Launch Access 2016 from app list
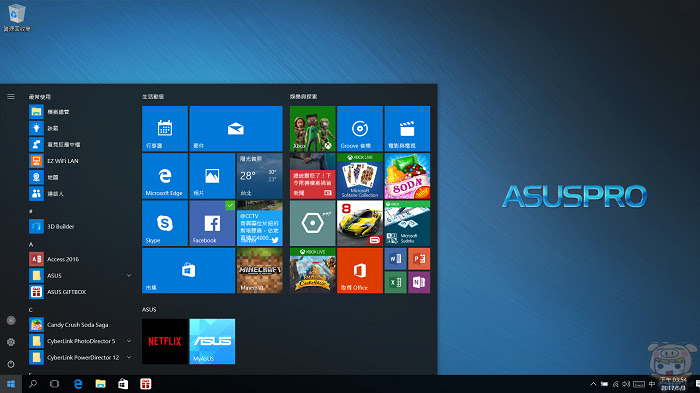This screenshot has width=700, height=393. click(80, 259)
